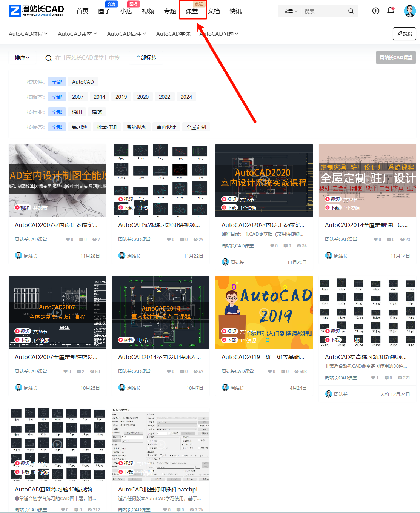
Task: Filter tag 系统视频
Action: click(x=137, y=127)
